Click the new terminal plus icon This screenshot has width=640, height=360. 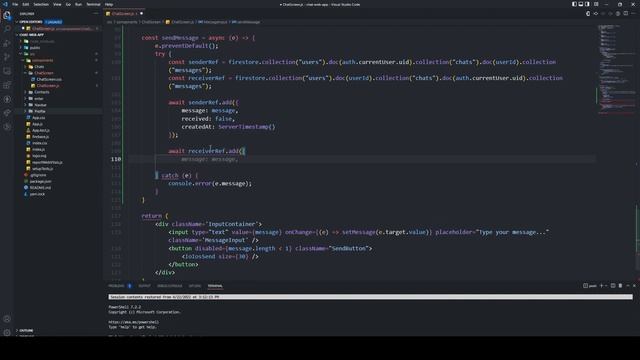click(601, 286)
